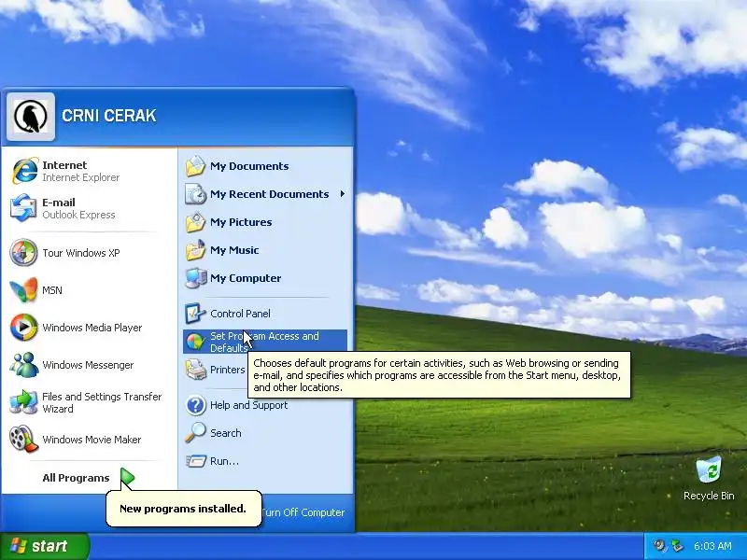Open My Computer icon
The width and height of the screenshot is (747, 560).
click(195, 278)
